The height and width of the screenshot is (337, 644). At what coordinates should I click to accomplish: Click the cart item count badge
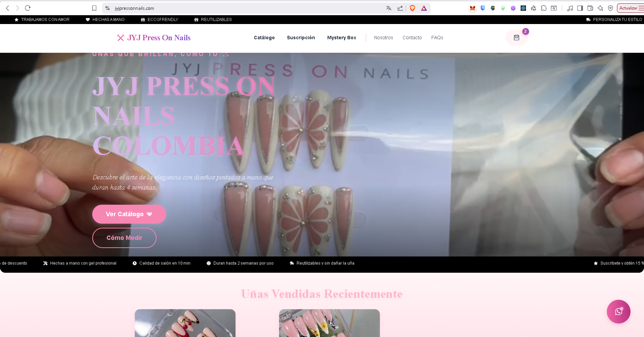pyautogui.click(x=525, y=31)
